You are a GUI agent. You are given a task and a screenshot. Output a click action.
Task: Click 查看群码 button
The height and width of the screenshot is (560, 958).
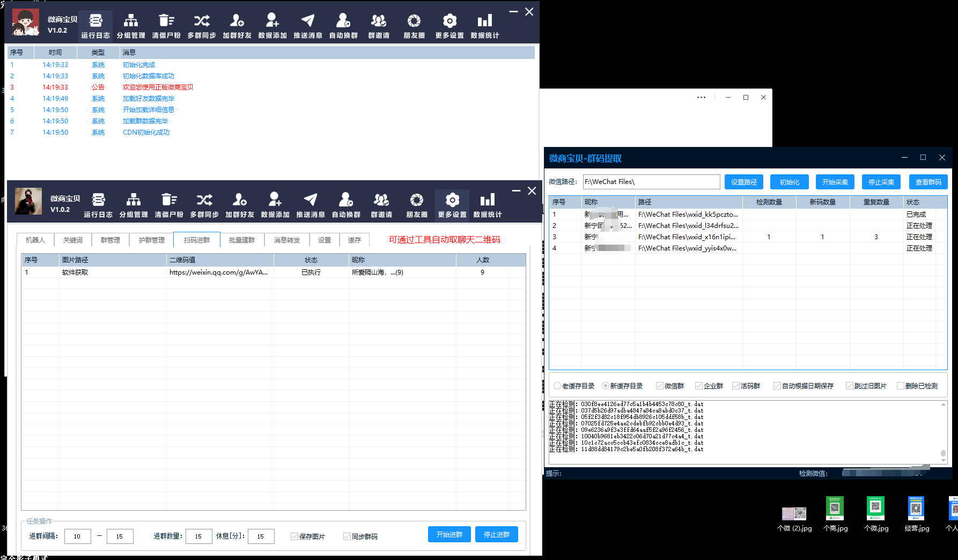click(928, 182)
